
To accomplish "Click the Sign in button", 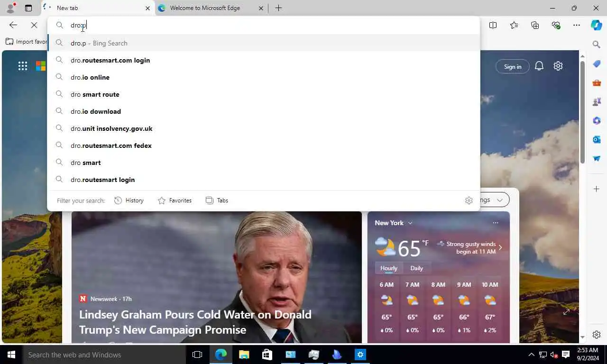I will (x=513, y=67).
